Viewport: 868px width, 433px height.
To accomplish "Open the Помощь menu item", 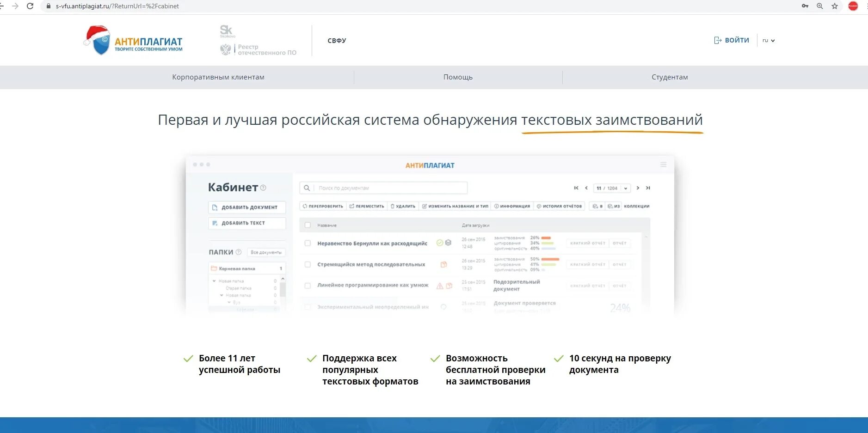I will coord(458,77).
